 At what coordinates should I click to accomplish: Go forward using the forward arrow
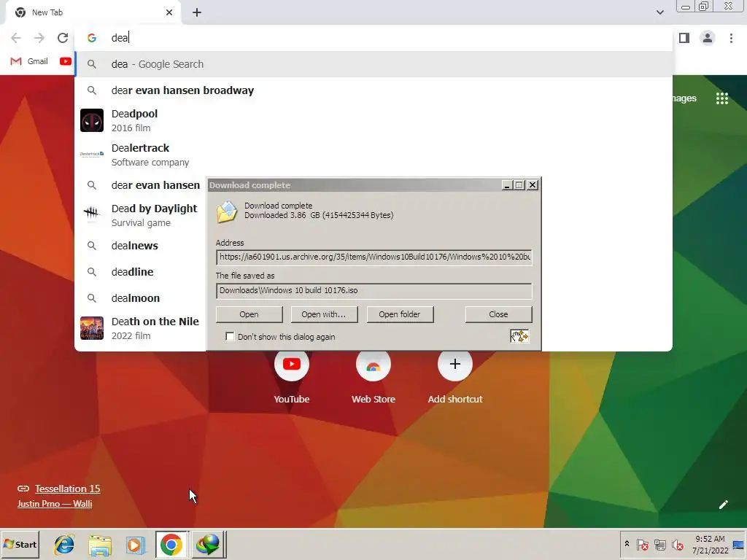coord(39,38)
